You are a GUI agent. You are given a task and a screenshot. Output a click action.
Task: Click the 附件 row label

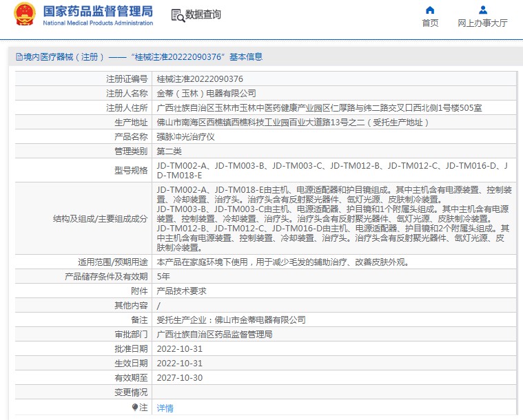click(x=139, y=291)
